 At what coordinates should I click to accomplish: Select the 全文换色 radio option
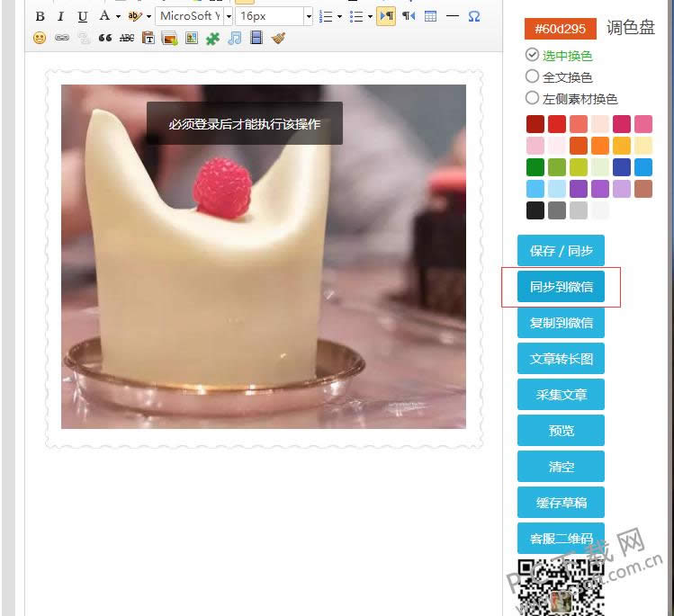coord(532,76)
